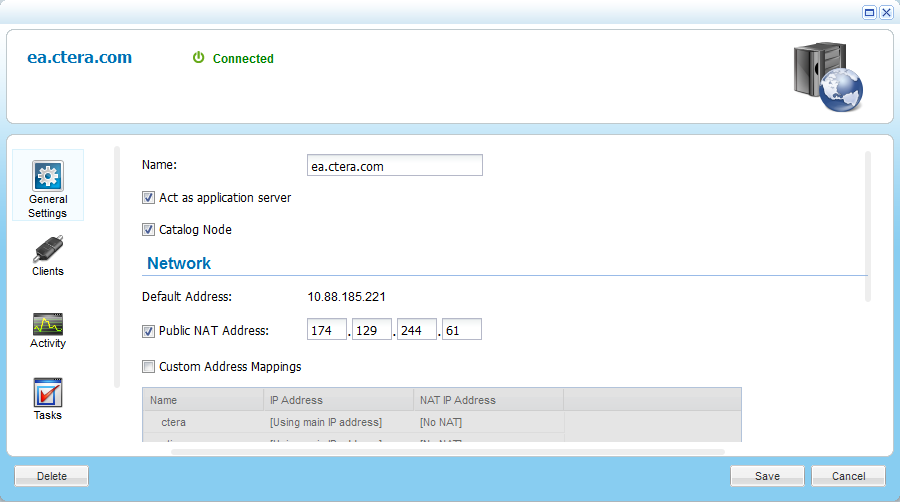The image size is (900, 502).
Task: Open General Settings gear icon
Action: tap(48, 176)
